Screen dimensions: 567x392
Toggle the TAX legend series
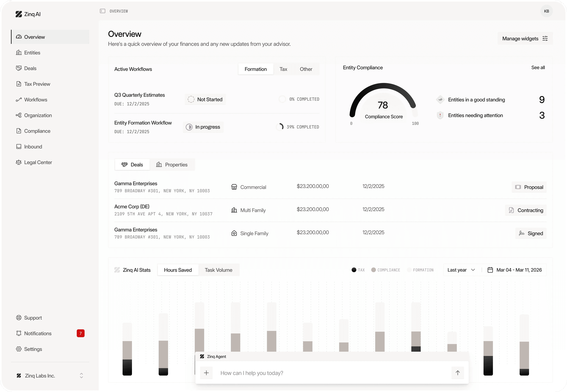(x=358, y=270)
